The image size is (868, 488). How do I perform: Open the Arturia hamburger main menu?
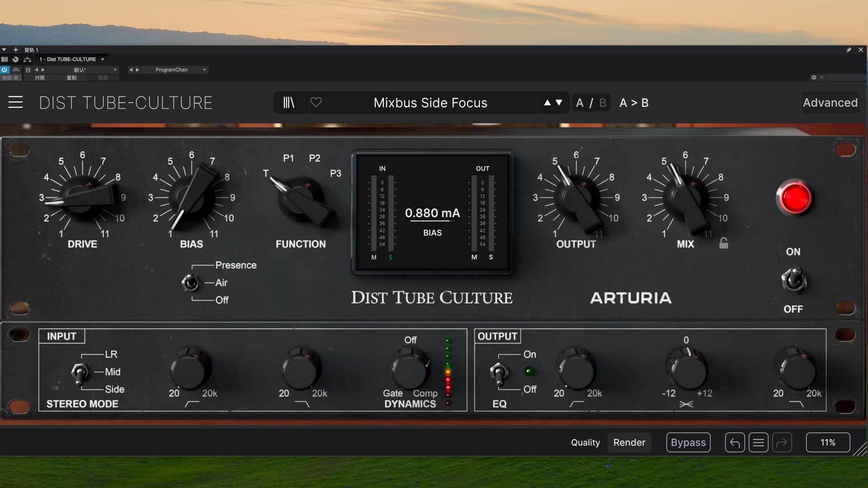(15, 102)
